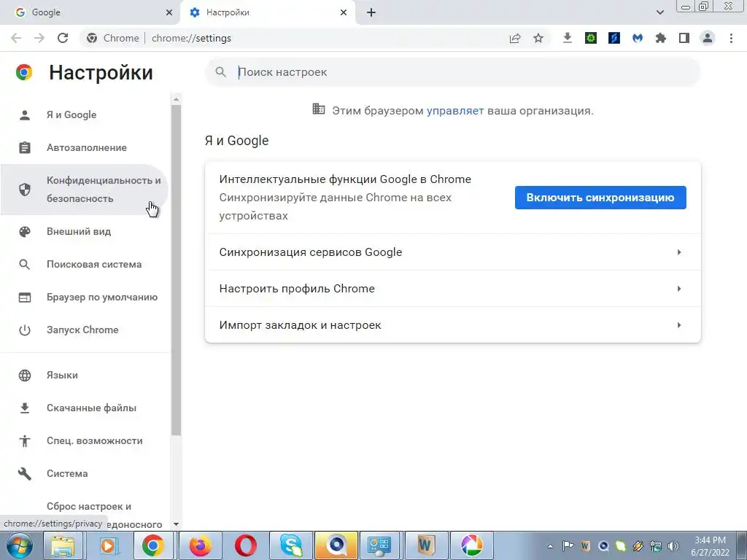Viewport: 747px width, 560px height.
Task: Click the search magnifier icon in settings
Action: 220,72
